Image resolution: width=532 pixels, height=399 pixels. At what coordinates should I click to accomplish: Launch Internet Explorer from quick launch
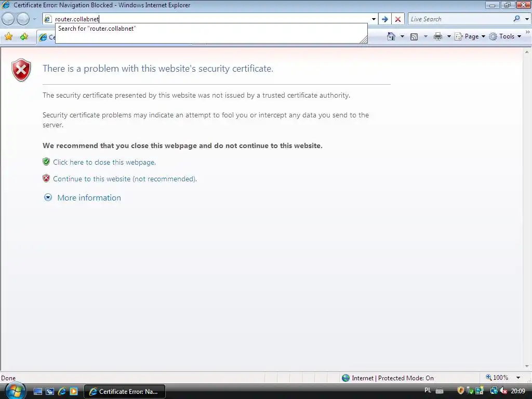tap(62, 392)
